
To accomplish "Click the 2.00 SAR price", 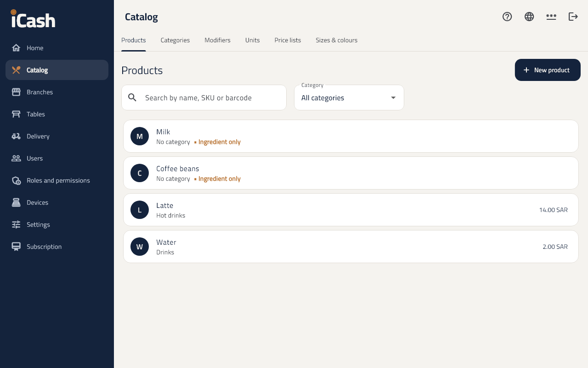I will [555, 247].
